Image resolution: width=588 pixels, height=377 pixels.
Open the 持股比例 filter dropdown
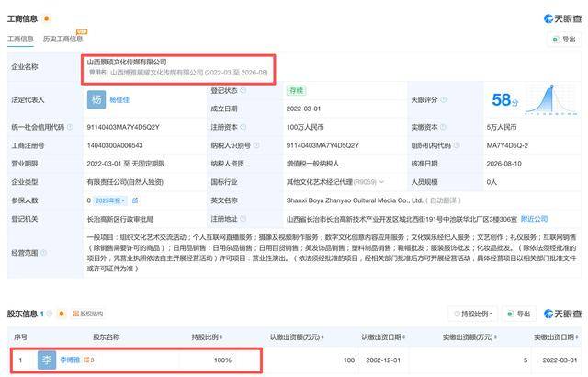coord(473,314)
